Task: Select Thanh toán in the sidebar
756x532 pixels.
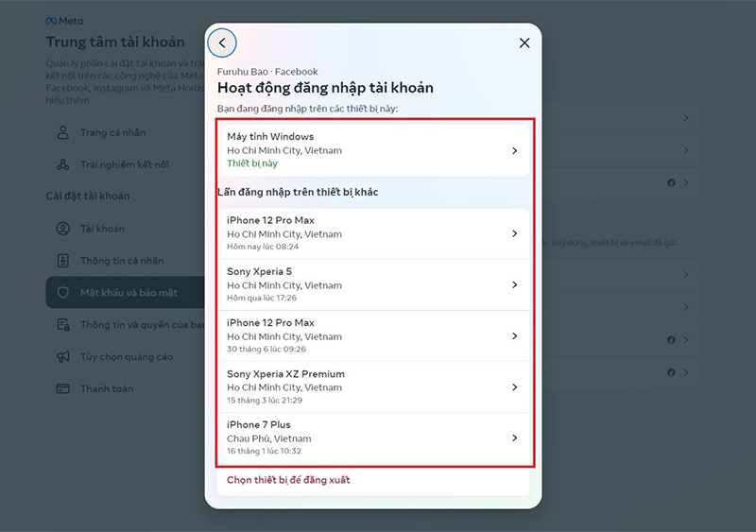Action: (107, 388)
